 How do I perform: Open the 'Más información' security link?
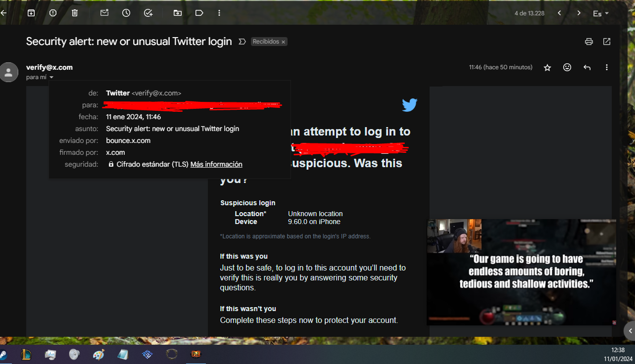coord(216,164)
